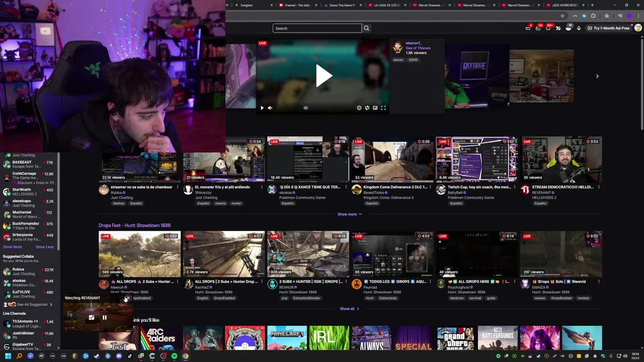The image size is (644, 362).
Task: Click the search magnifier button
Action: [366, 28]
